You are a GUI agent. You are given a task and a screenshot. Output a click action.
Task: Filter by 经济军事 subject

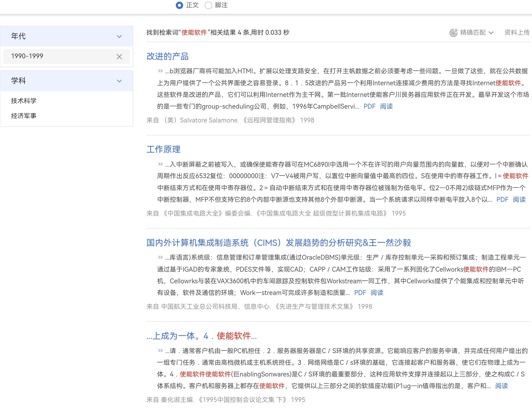[24, 116]
